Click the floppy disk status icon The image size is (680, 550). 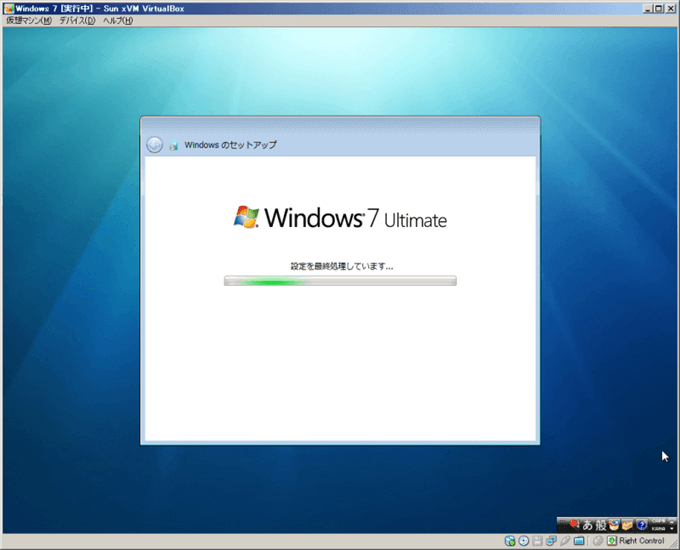[x=538, y=541]
